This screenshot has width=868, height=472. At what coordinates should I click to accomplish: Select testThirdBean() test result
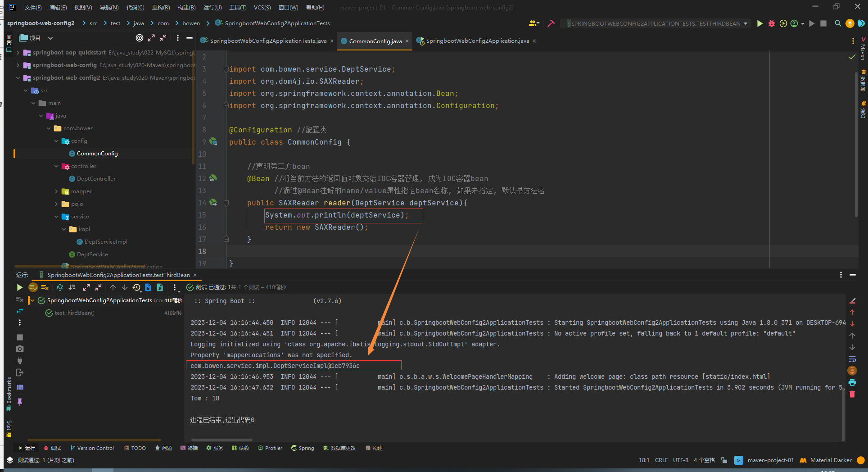point(74,313)
